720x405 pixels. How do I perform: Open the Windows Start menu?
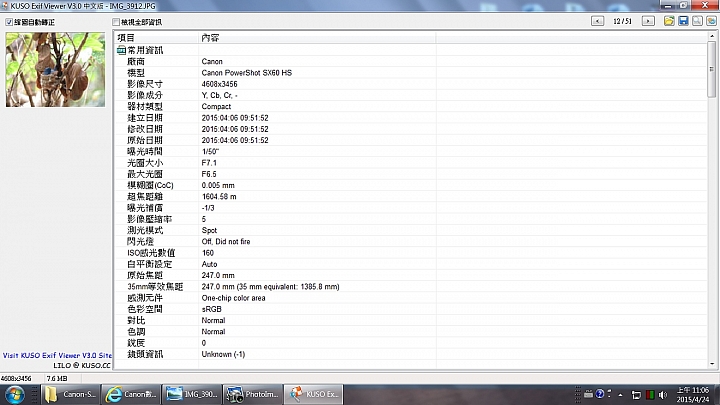click(x=15, y=394)
